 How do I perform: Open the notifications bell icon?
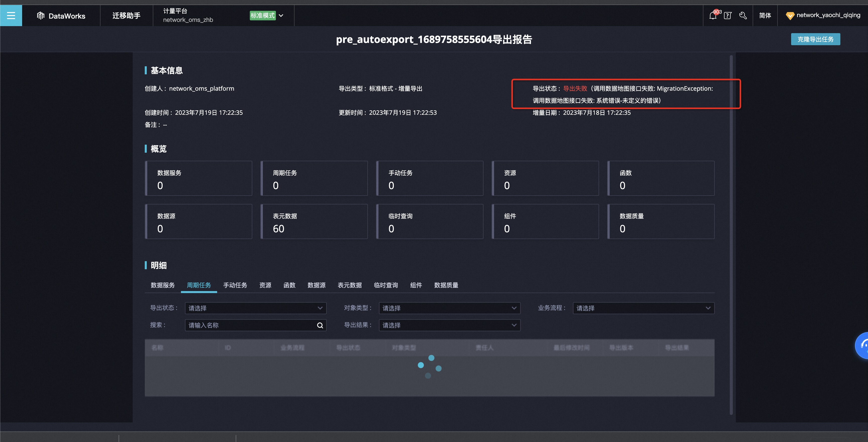tap(712, 16)
